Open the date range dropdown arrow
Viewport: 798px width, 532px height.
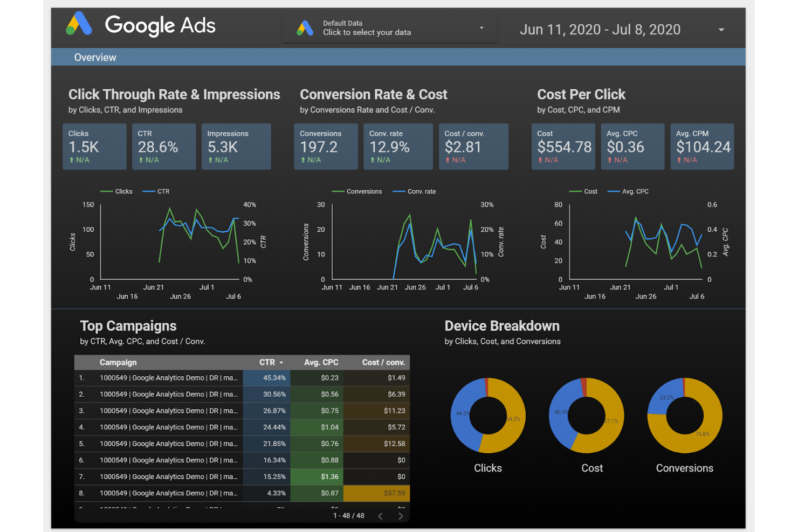[x=721, y=30]
